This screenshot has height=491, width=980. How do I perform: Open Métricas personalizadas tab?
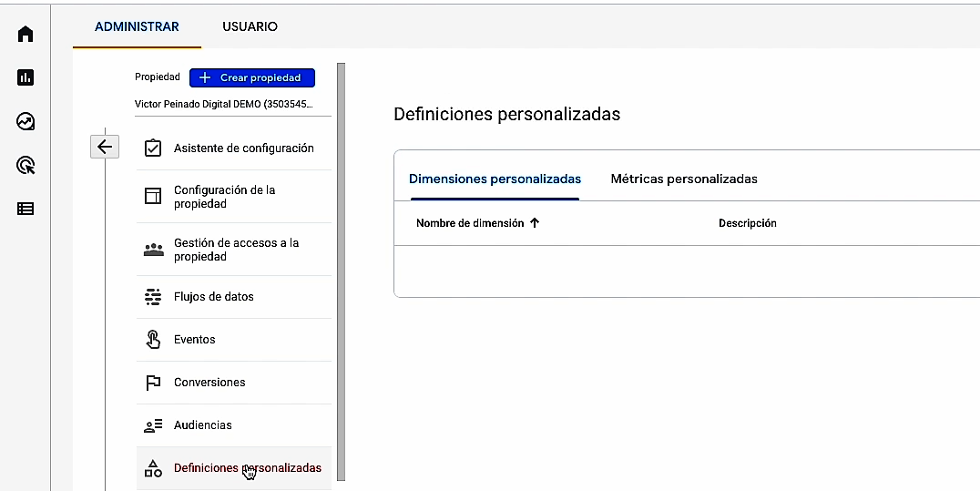click(x=684, y=179)
